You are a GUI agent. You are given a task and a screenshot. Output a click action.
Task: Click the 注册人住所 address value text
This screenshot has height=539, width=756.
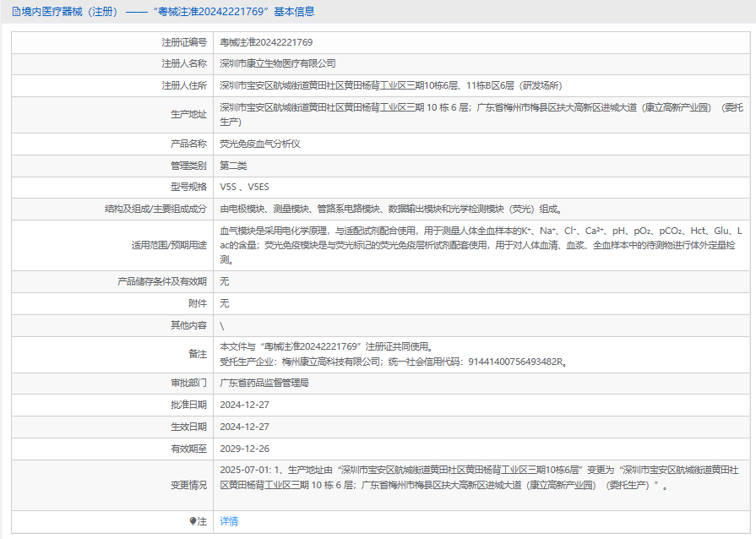tap(390, 85)
